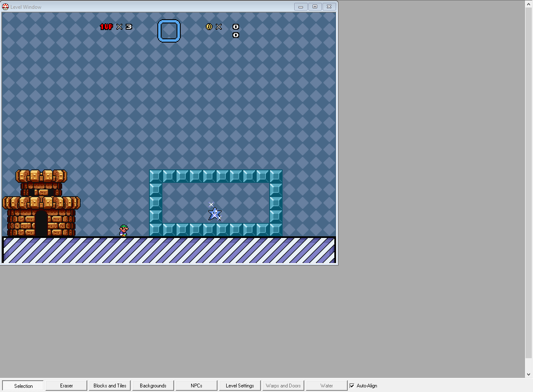
Task: Click the castle's upper tower roof
Action: click(41, 176)
